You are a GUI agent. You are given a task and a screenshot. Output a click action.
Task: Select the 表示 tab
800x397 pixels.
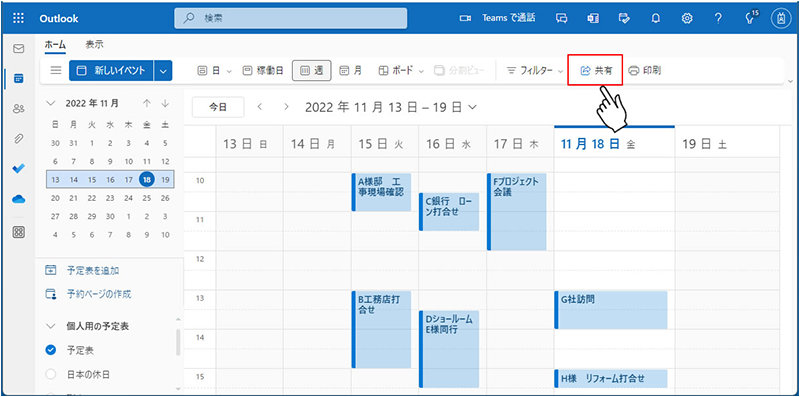(94, 45)
